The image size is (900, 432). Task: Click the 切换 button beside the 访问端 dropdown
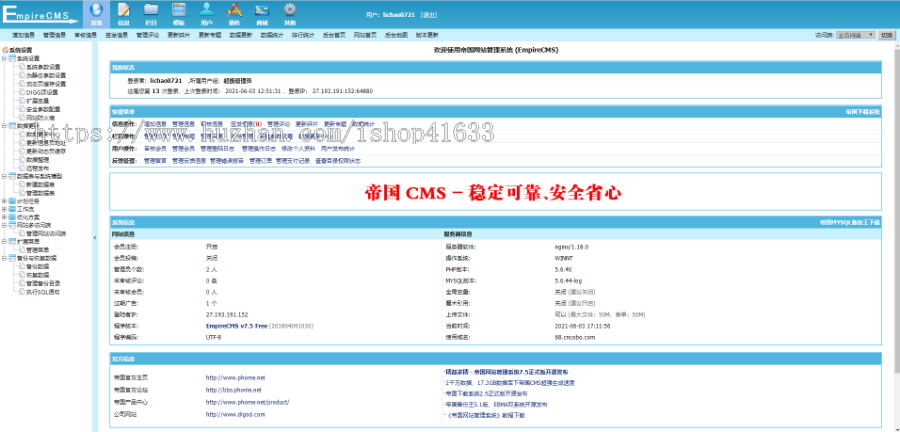886,35
